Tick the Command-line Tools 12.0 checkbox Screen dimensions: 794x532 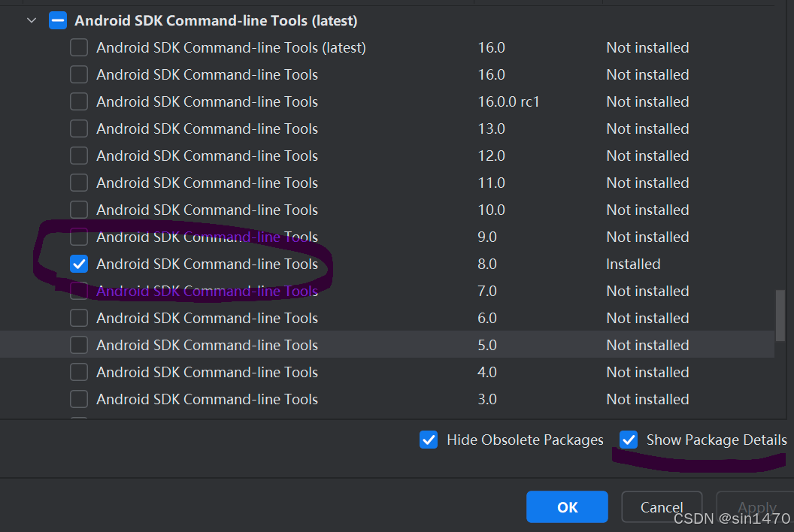[79, 156]
